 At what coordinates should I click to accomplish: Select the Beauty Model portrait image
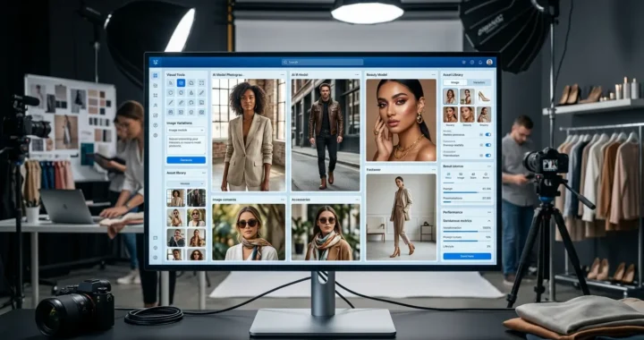point(402,120)
